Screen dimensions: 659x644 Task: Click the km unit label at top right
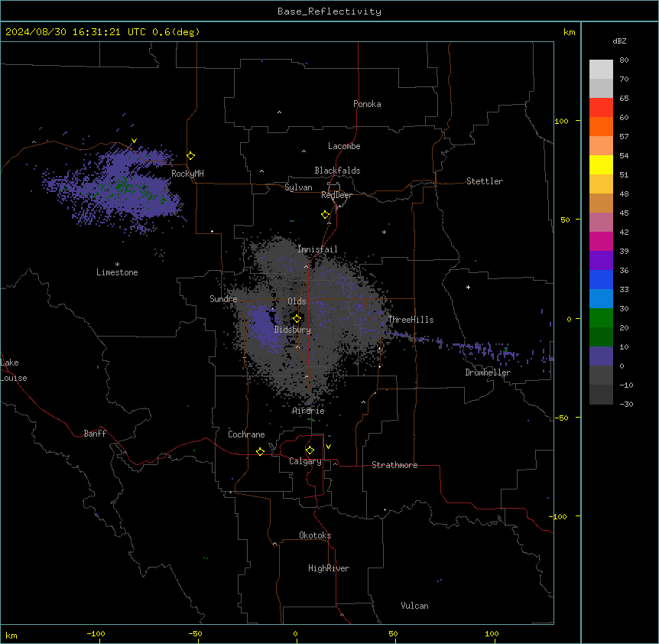569,32
